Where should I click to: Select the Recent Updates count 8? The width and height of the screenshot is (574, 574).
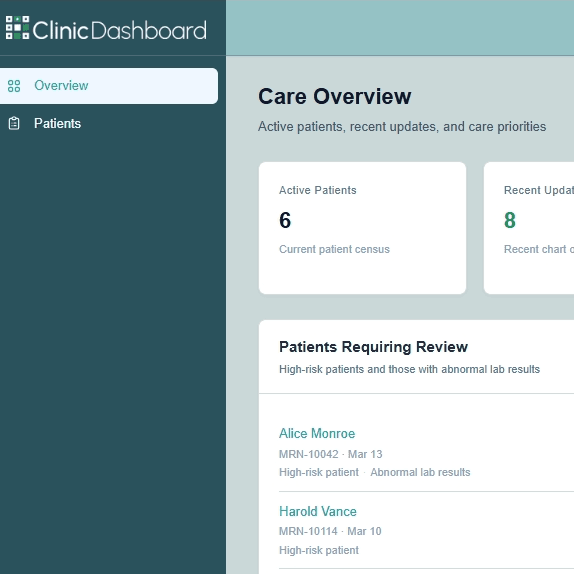point(510,220)
